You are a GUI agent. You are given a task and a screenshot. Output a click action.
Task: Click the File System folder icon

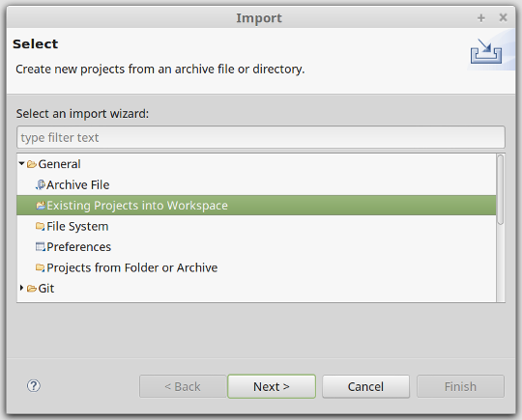[x=41, y=227]
